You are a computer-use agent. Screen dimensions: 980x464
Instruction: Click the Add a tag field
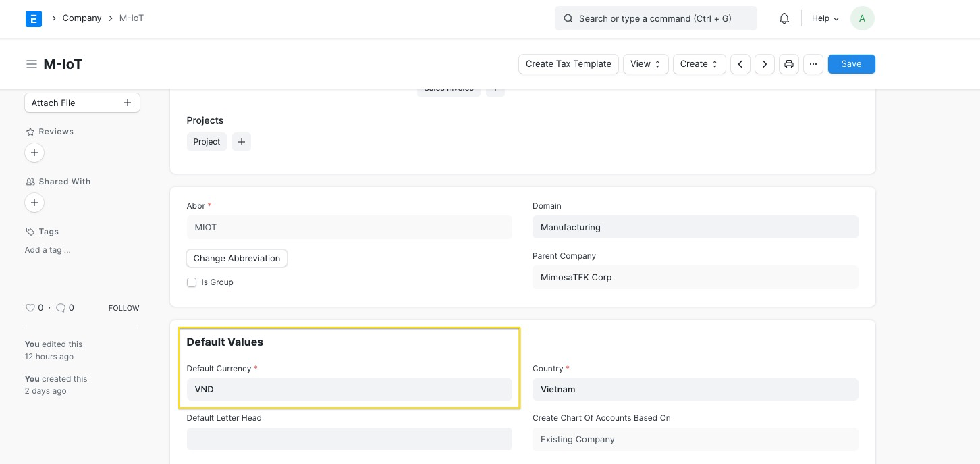47,249
